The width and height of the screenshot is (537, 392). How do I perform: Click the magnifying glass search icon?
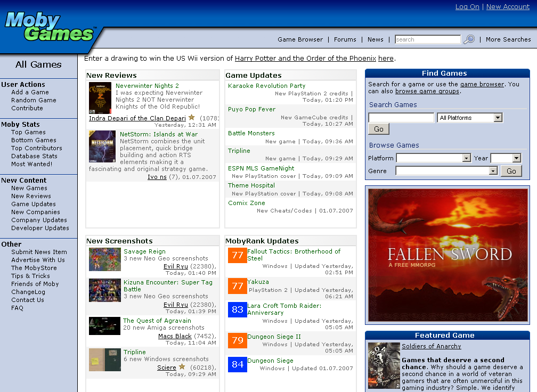469,39
